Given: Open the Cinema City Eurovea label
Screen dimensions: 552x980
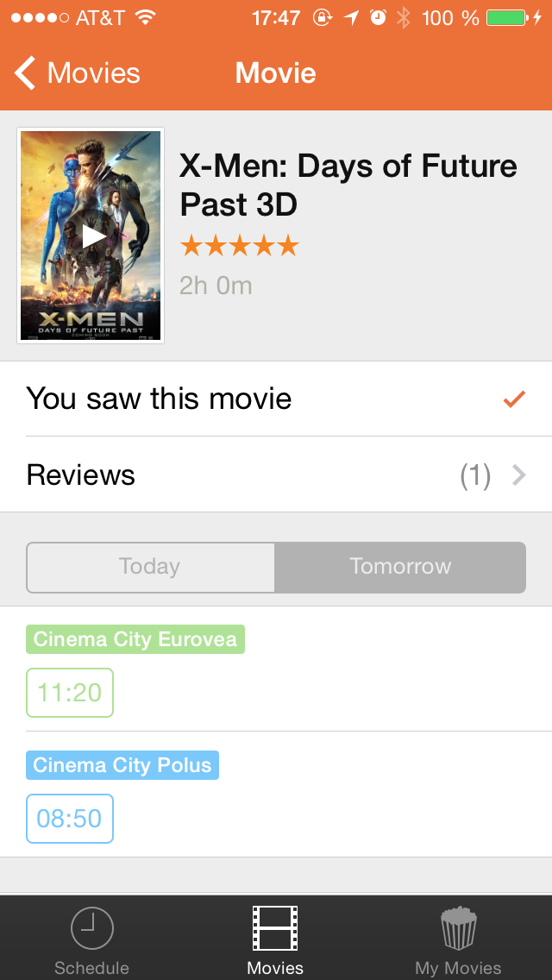Looking at the screenshot, I should click(x=135, y=640).
